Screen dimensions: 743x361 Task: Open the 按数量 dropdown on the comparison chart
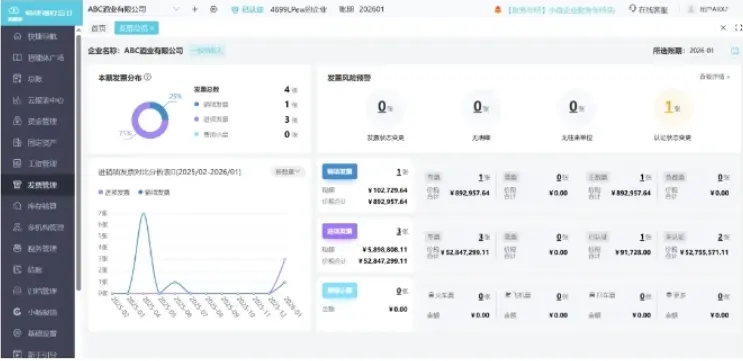(x=288, y=171)
